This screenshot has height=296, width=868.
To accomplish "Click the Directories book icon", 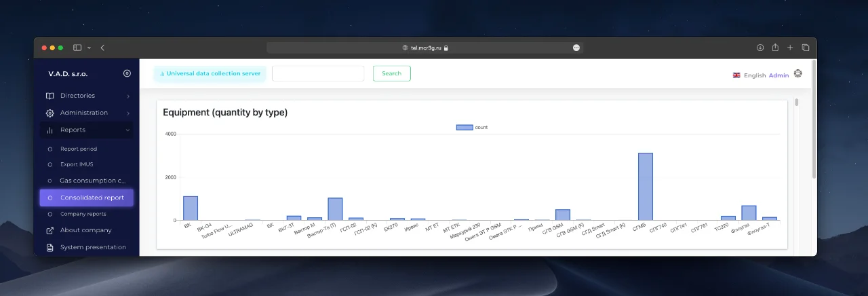I will coord(50,96).
